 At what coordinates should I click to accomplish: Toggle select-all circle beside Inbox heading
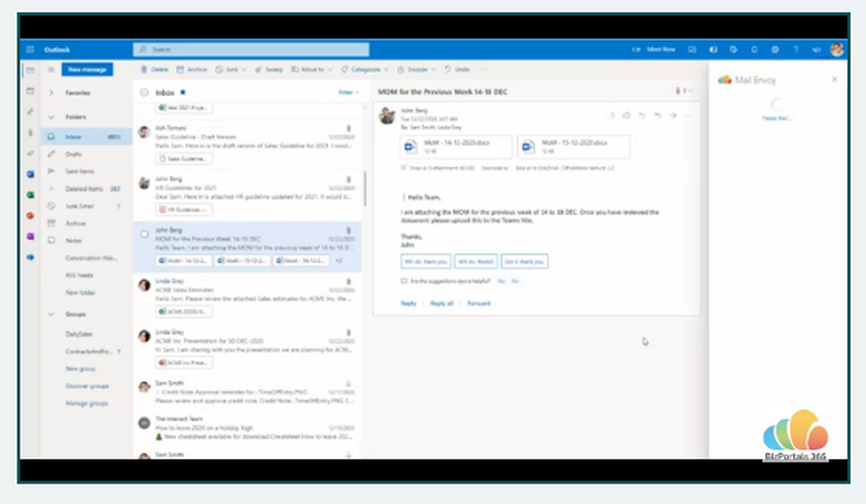[x=144, y=92]
